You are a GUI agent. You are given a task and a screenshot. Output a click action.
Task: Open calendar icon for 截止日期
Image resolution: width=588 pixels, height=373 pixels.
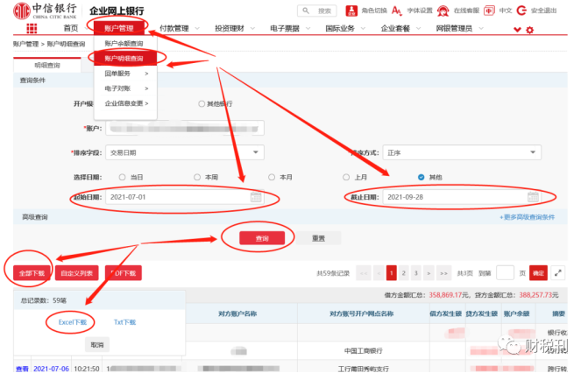tap(533, 197)
